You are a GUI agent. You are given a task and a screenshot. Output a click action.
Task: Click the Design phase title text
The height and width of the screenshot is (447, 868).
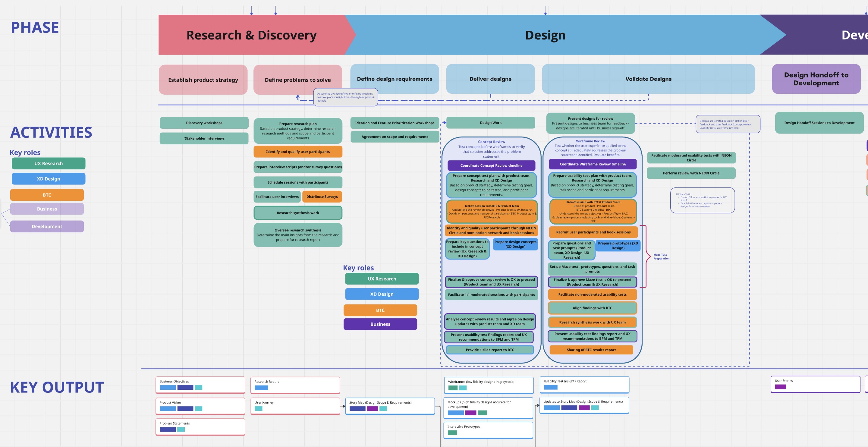[545, 35]
